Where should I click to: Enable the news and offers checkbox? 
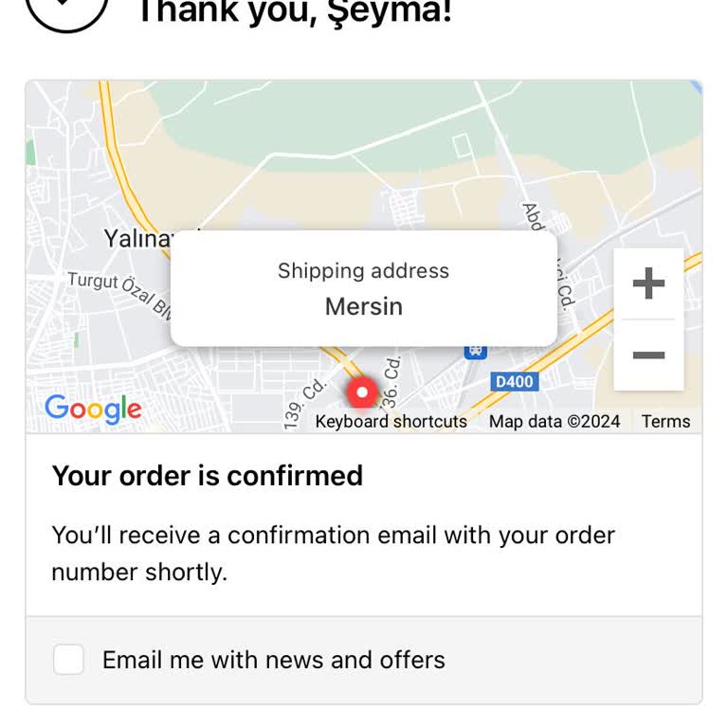click(x=68, y=660)
